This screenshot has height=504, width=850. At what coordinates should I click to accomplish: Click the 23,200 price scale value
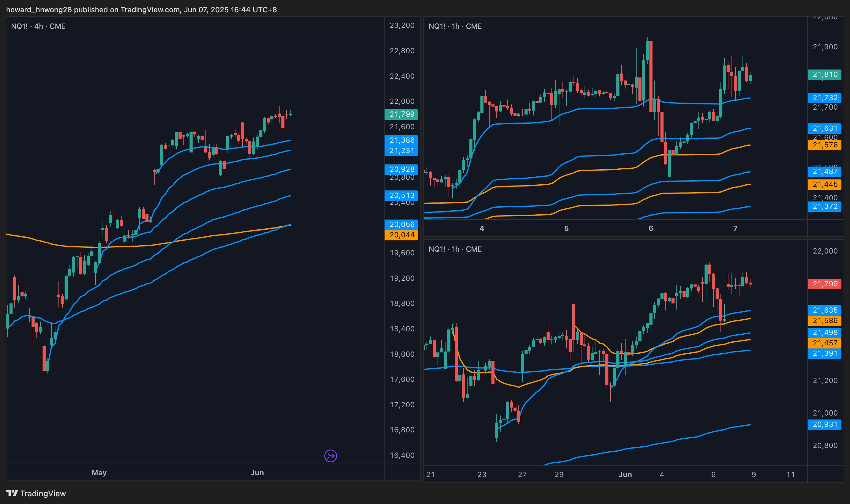tap(402, 25)
